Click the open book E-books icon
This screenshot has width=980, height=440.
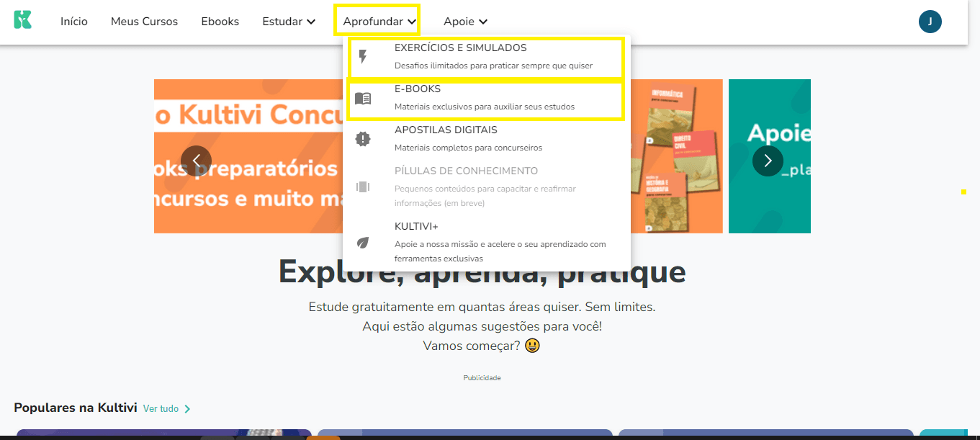[x=363, y=99]
